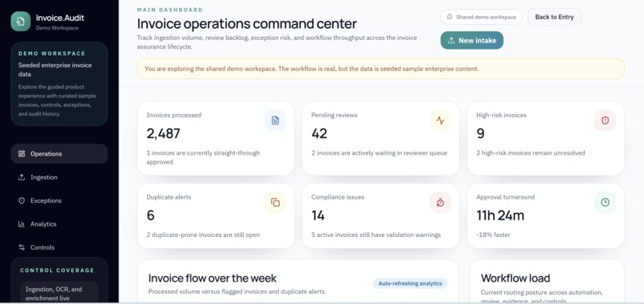Click the -18% faster text

[494, 235]
